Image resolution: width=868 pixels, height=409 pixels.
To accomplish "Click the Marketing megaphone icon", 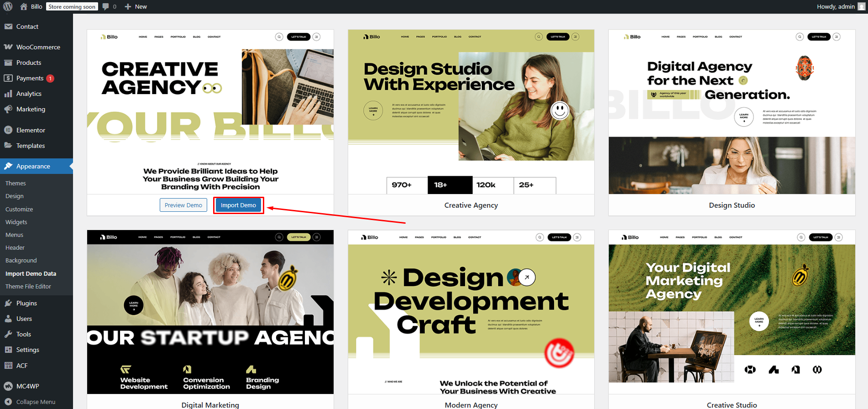I will (8, 109).
